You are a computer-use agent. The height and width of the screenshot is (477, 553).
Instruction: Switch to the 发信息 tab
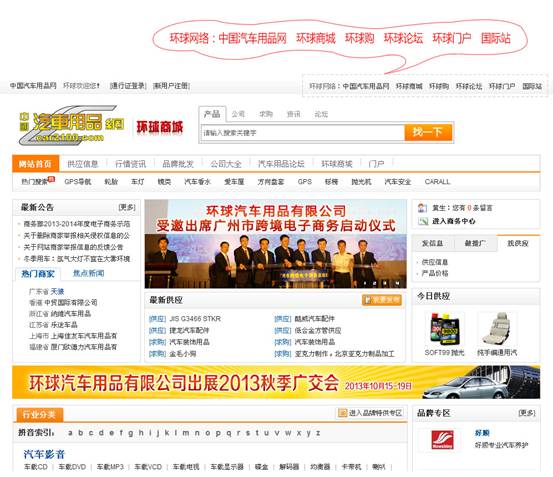pyautogui.click(x=432, y=243)
